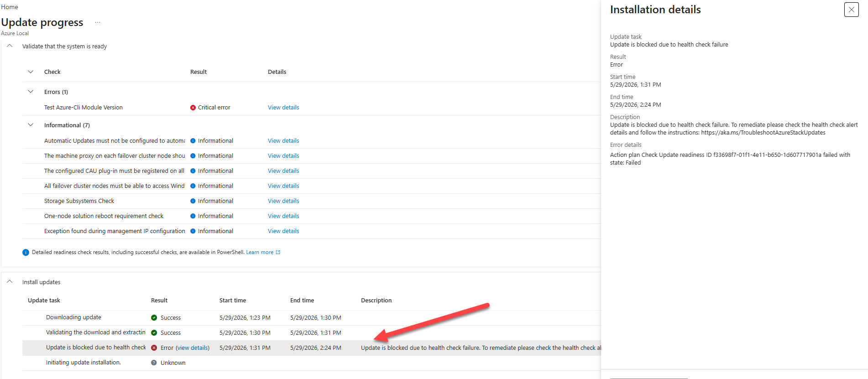Select Update is blocked due to health check task row

312,348
